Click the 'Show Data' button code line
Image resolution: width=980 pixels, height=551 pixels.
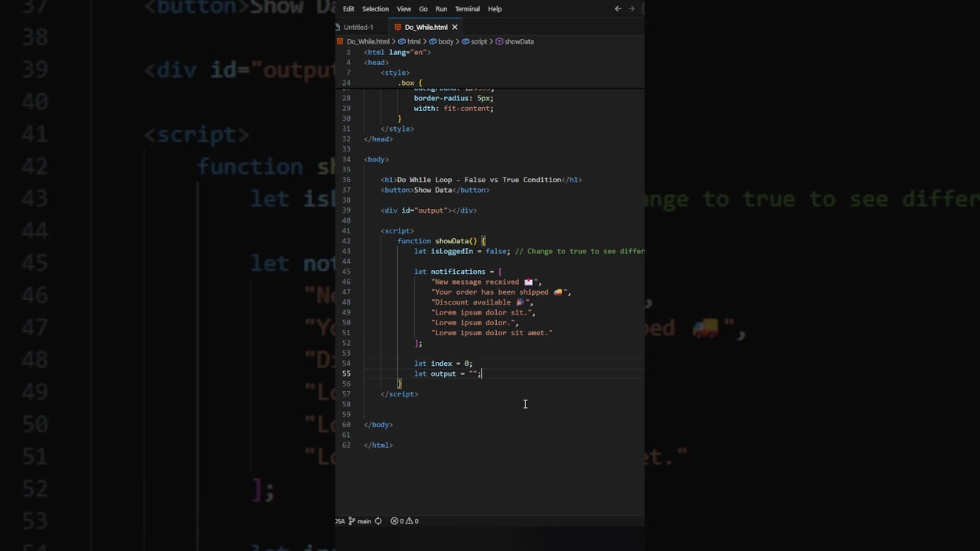[435, 190]
